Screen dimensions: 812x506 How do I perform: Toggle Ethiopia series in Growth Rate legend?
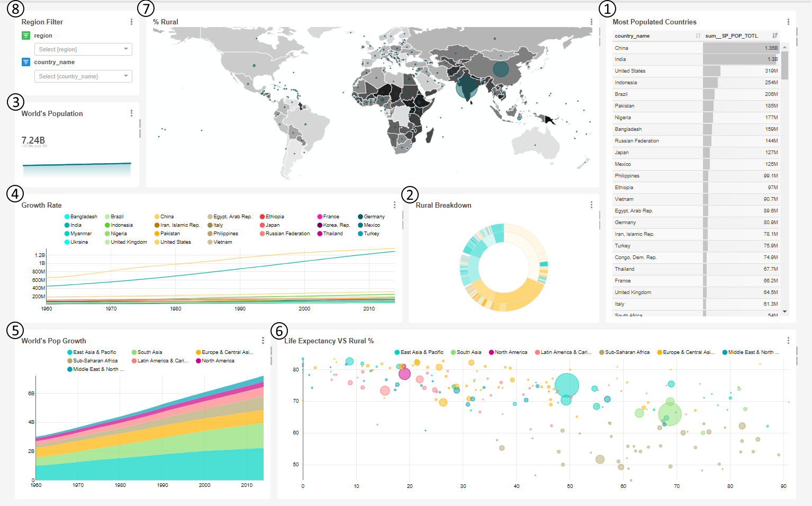[272, 217]
